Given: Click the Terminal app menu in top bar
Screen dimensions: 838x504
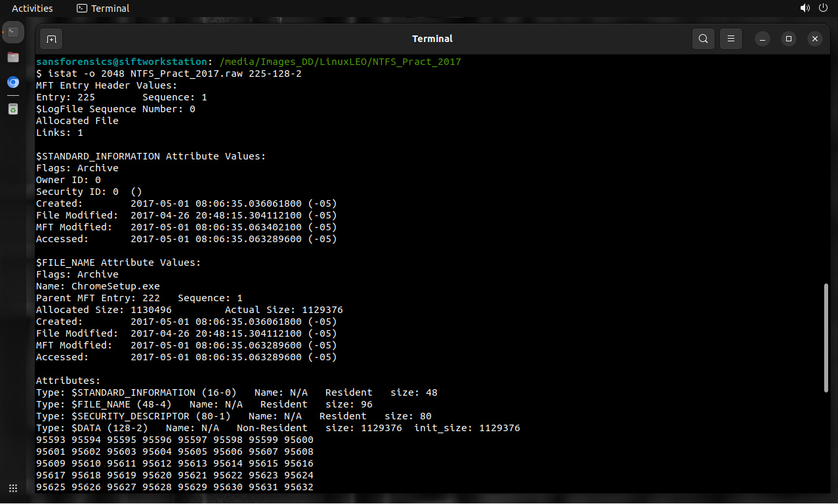Looking at the screenshot, I should pyautogui.click(x=103, y=9).
